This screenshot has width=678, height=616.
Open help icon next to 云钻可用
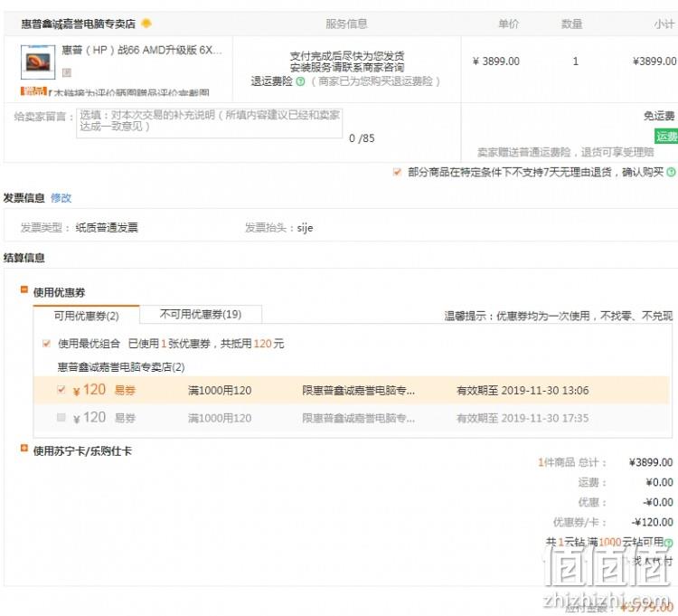[668, 543]
